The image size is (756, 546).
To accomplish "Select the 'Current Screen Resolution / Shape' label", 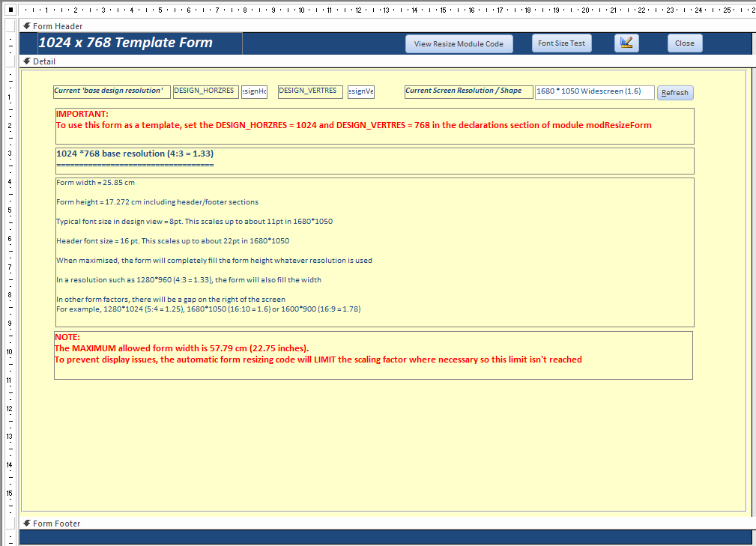I will [x=468, y=91].
